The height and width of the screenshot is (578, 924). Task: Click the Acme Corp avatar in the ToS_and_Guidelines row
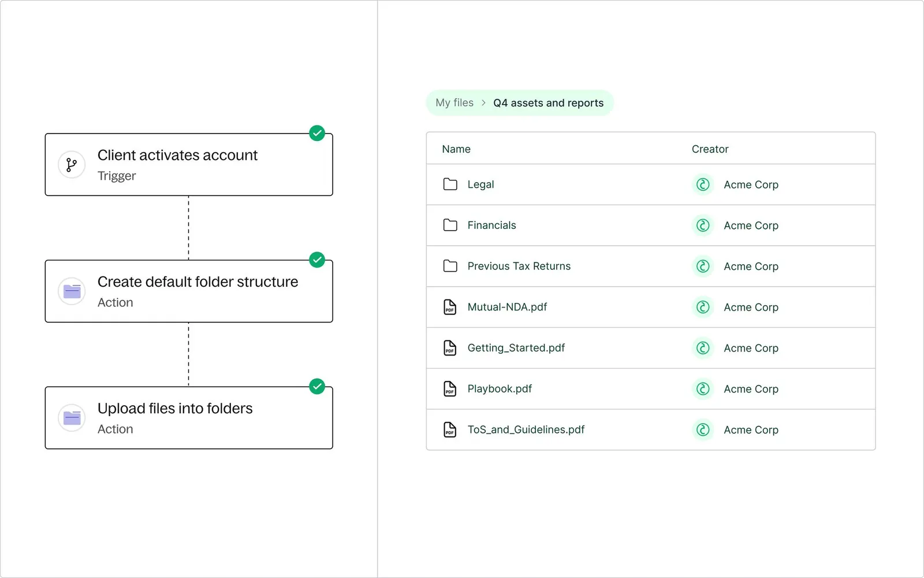click(x=703, y=429)
